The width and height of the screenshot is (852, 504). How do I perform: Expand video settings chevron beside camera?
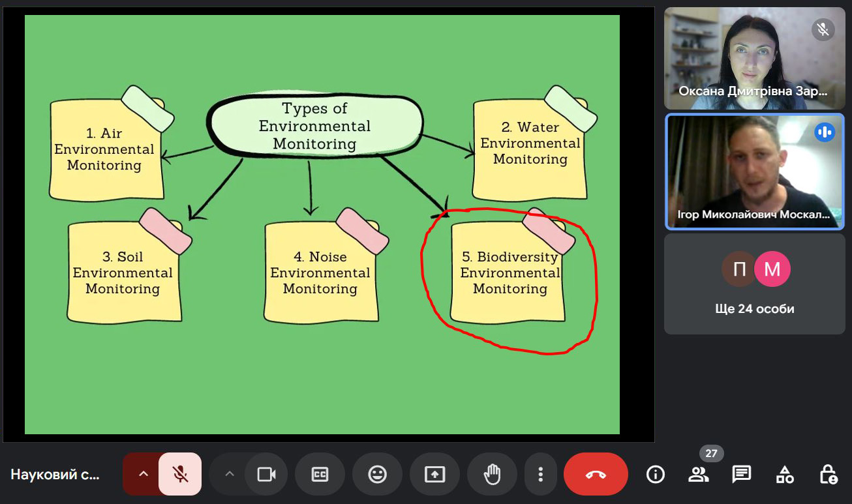(230, 474)
